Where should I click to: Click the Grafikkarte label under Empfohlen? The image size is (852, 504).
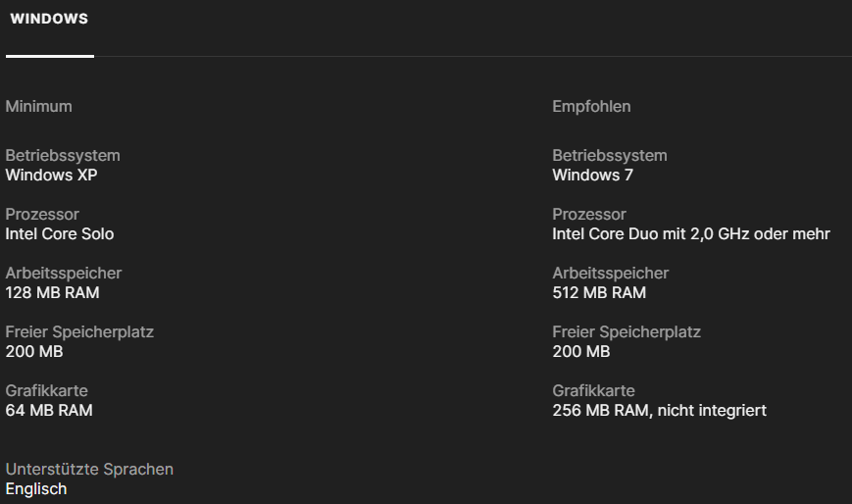click(593, 390)
